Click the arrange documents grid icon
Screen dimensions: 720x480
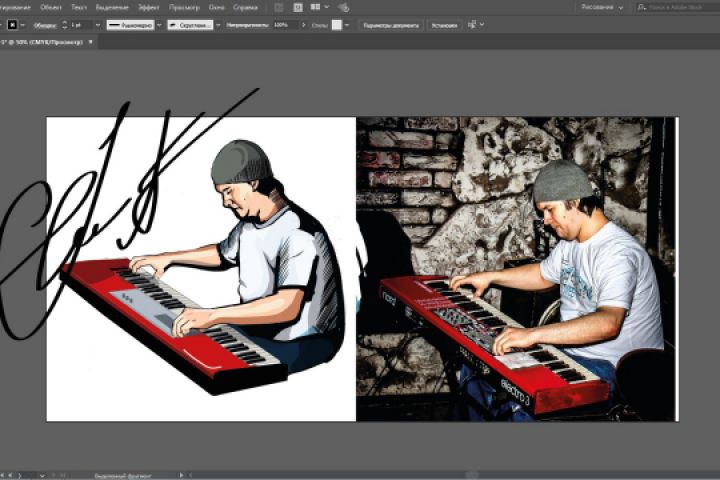pos(315,7)
